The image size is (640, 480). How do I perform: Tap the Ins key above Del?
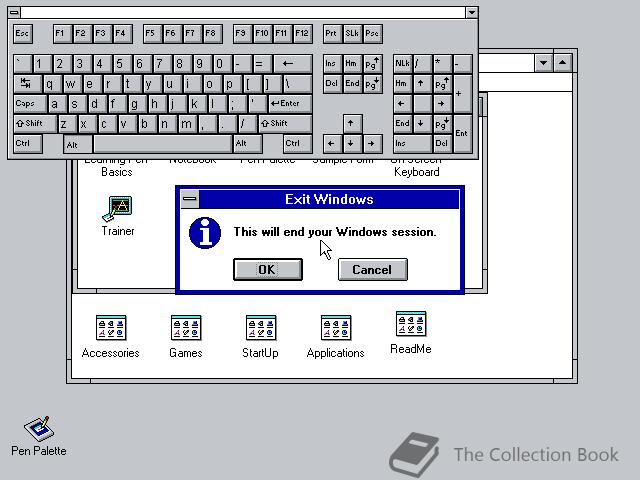pyautogui.click(x=332, y=64)
